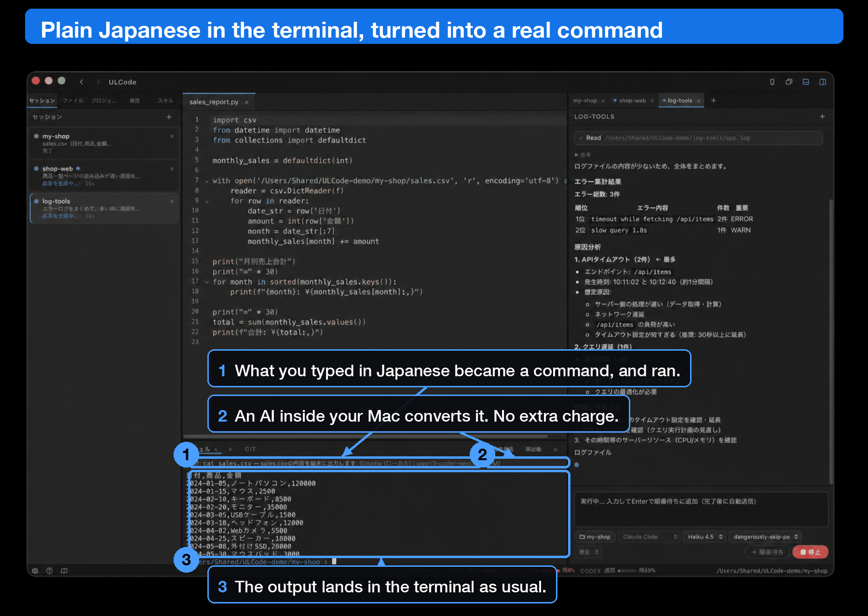The width and height of the screenshot is (868, 616).
Task: Click the plus in the LOG-TOOLS header
Action: [822, 116]
